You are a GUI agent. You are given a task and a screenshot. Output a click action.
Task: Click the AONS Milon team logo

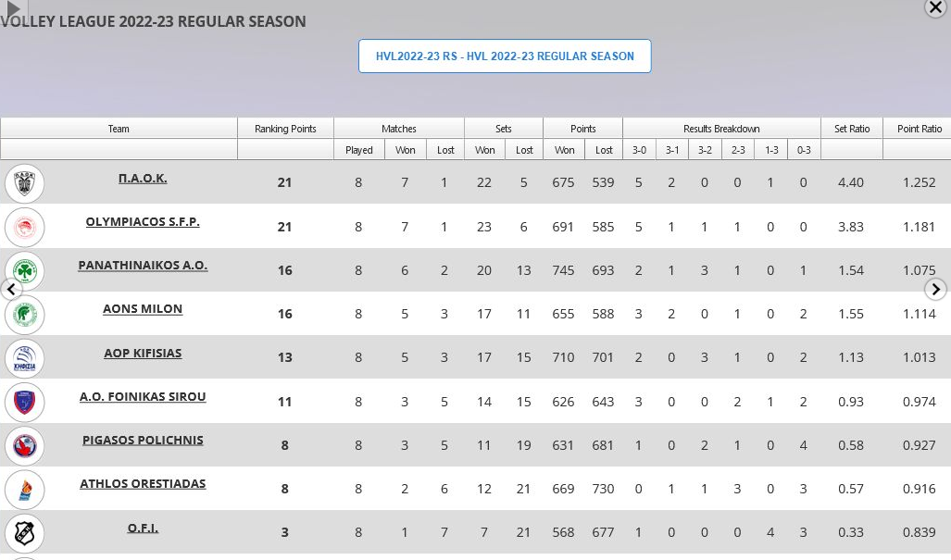(24, 315)
